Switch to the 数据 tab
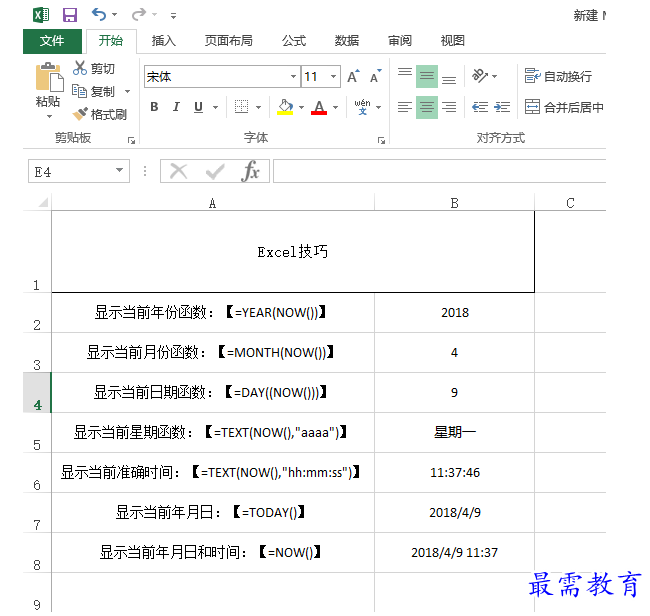650x616 pixels. 347,41
